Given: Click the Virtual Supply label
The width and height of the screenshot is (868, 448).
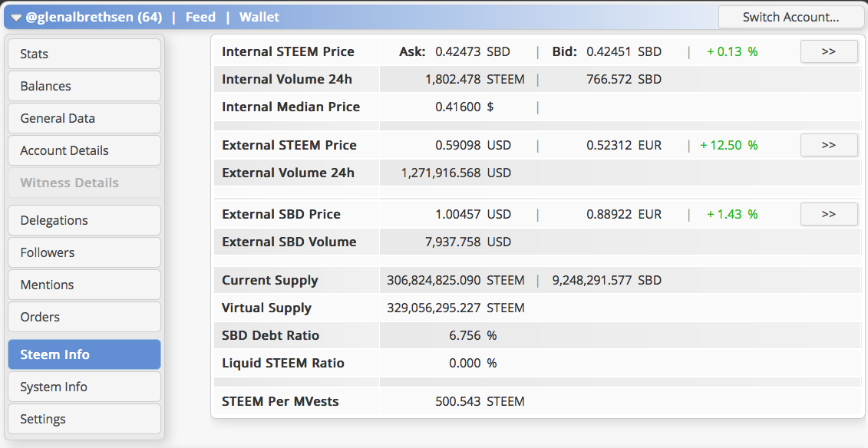Looking at the screenshot, I should click(266, 308).
